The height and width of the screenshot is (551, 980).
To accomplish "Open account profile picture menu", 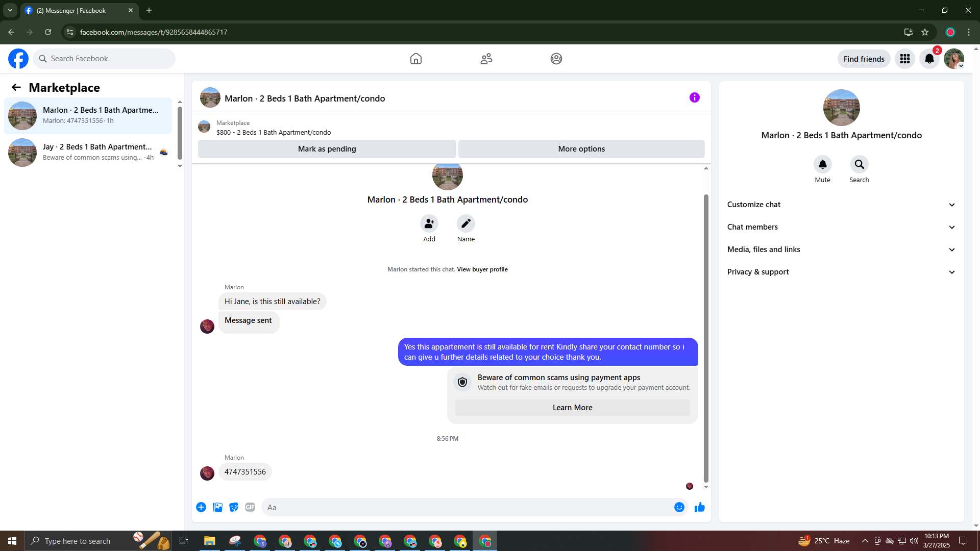I will (x=954, y=59).
